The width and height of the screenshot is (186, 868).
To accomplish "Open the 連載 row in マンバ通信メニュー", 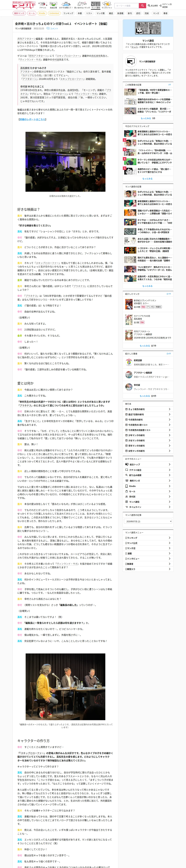I will coord(148,554).
